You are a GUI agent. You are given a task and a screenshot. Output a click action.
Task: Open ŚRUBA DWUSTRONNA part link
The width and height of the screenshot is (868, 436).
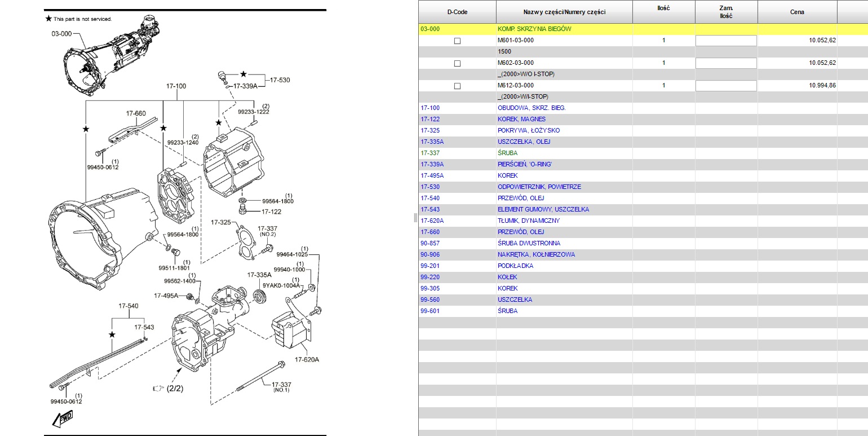coord(529,243)
